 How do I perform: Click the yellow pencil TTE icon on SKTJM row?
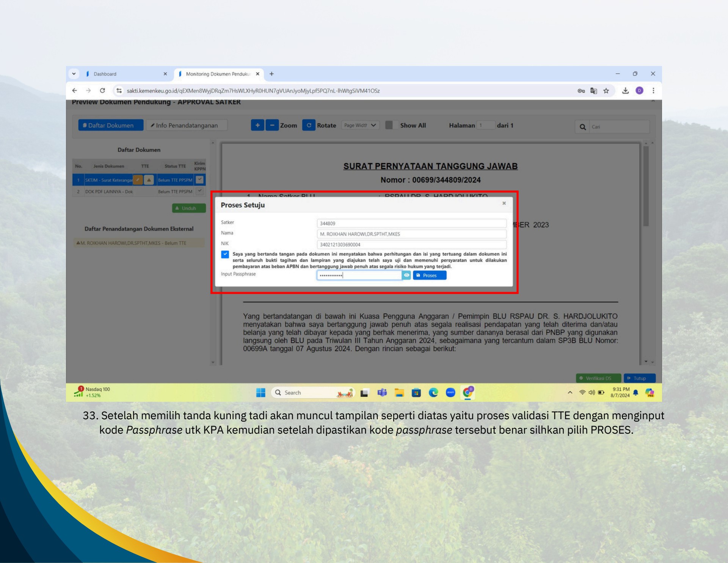point(138,180)
